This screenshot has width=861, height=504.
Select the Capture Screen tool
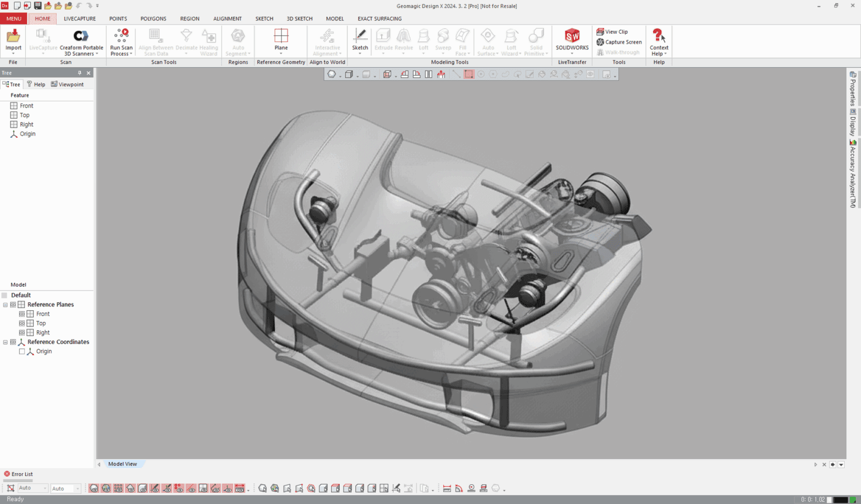point(619,41)
